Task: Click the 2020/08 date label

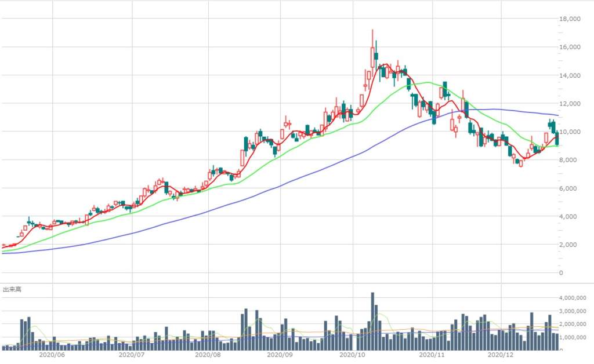Action: tap(208, 355)
